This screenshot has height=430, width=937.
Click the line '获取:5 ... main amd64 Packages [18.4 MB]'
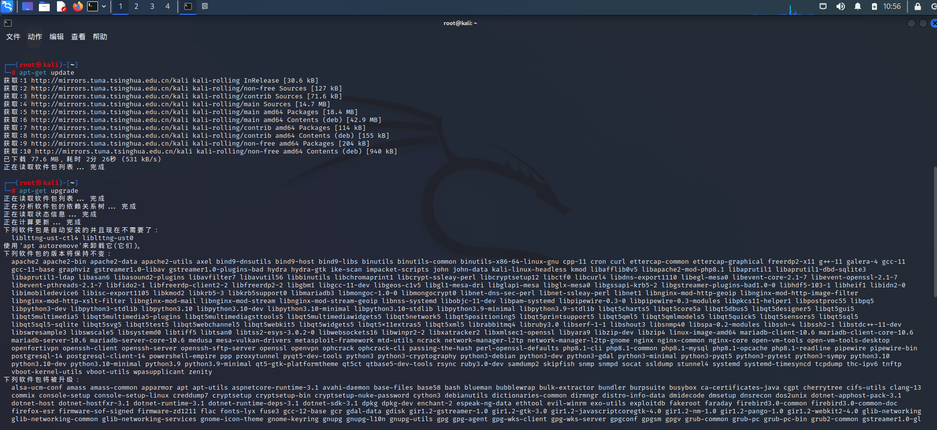tap(180, 112)
